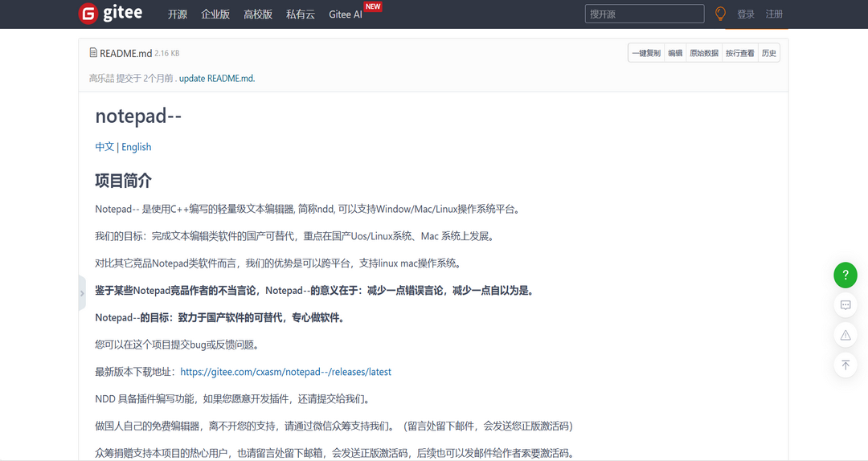The image size is (868, 461).
Task: Click the 登录 login link
Action: 746,14
